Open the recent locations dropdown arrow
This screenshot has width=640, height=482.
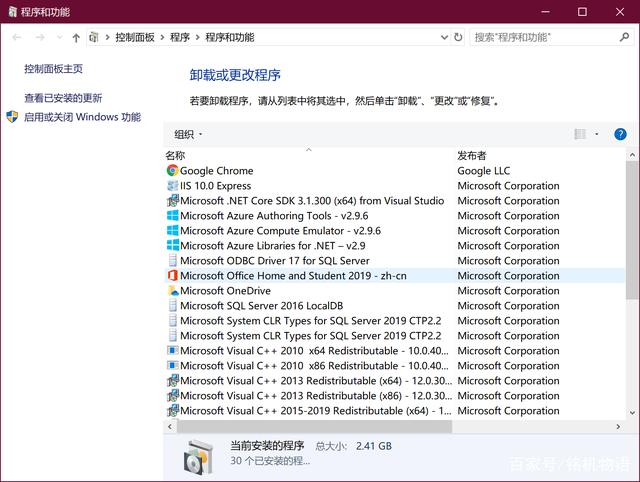[x=60, y=38]
